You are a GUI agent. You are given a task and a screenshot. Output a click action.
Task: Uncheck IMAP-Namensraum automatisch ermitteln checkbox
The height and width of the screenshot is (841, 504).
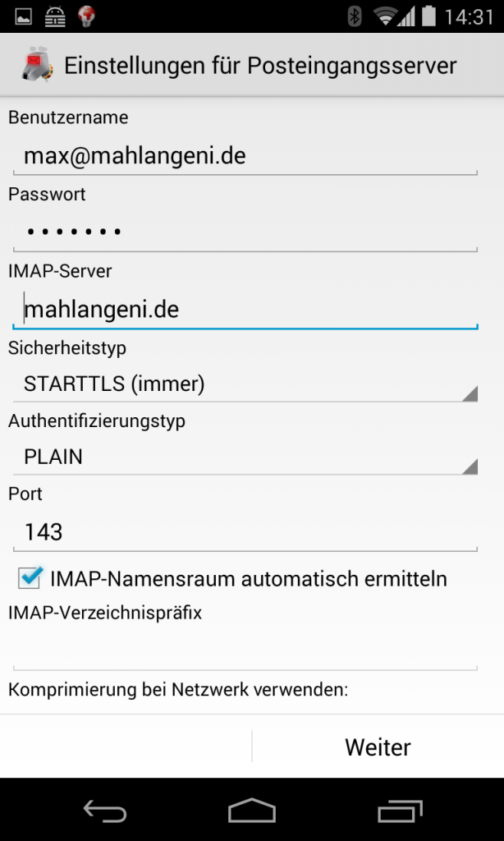click(31, 578)
